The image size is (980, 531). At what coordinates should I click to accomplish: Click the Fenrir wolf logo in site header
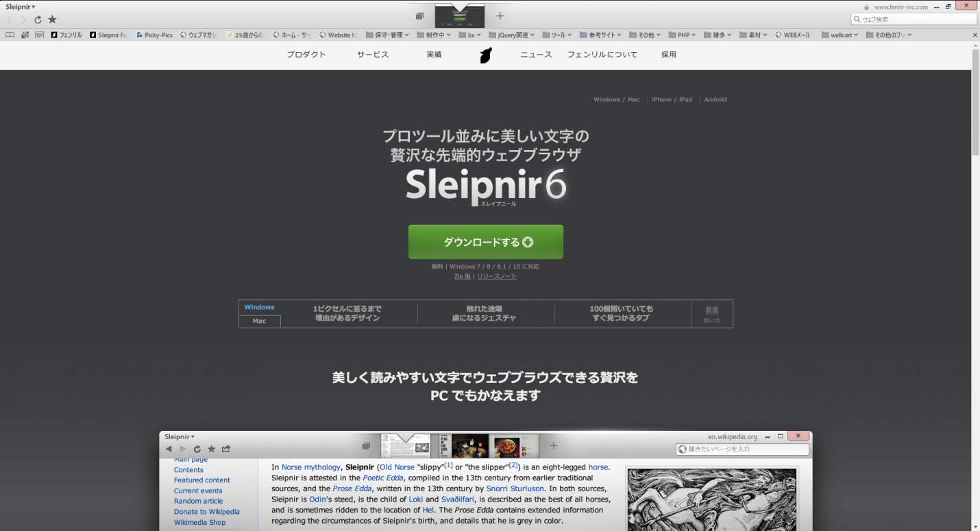coord(485,55)
